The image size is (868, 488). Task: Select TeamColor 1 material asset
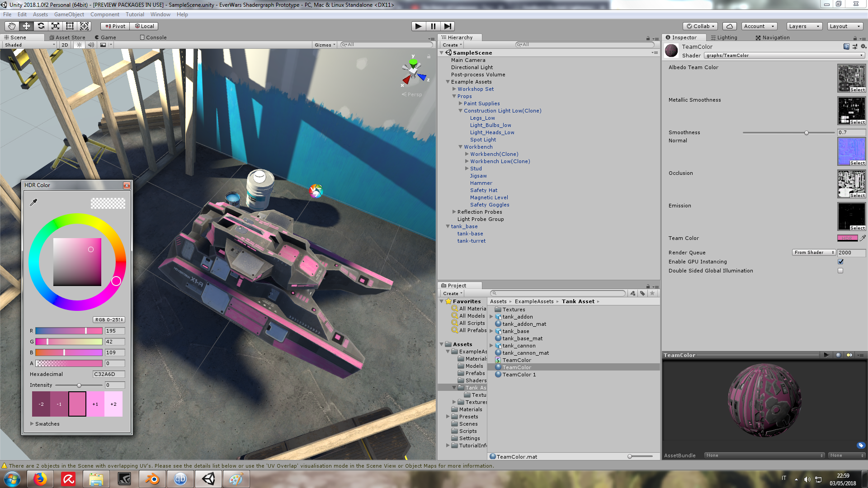519,375
